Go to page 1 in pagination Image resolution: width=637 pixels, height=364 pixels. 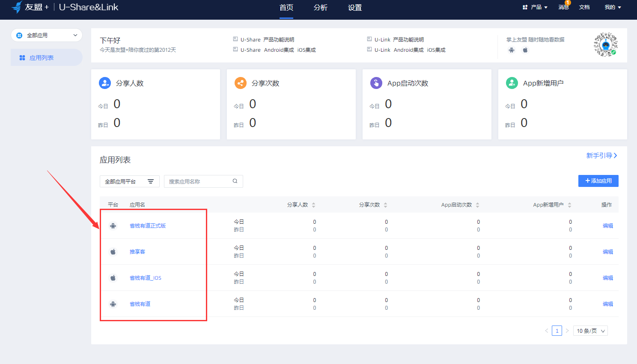point(557,331)
